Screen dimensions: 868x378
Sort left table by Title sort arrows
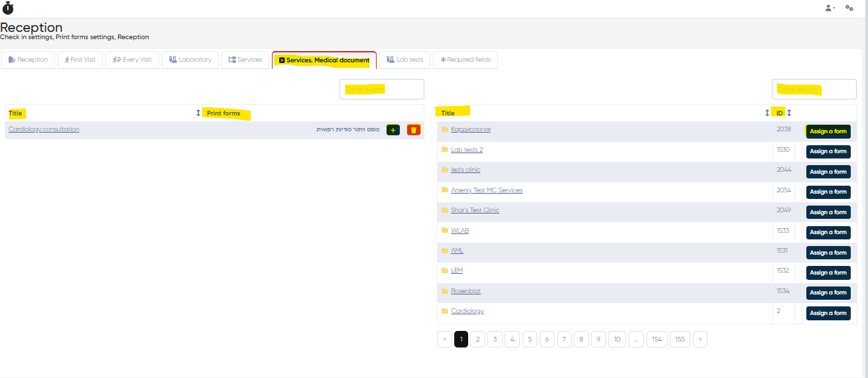[198, 113]
